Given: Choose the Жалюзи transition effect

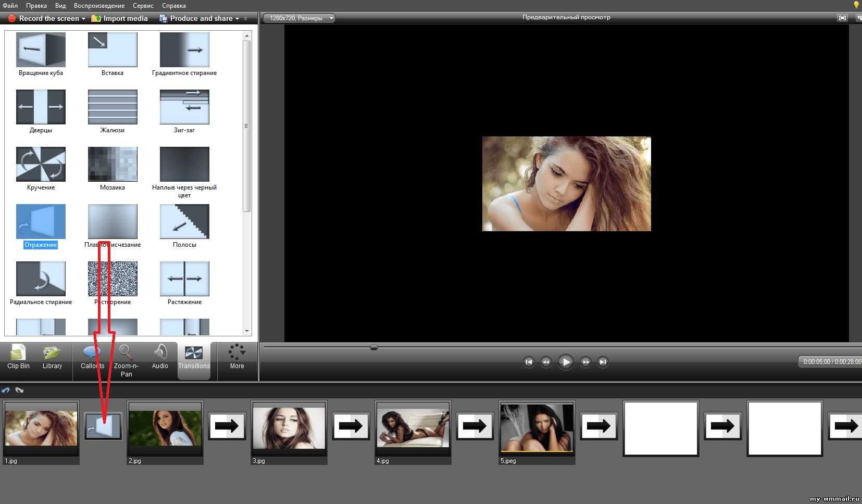Looking at the screenshot, I should click(x=113, y=107).
